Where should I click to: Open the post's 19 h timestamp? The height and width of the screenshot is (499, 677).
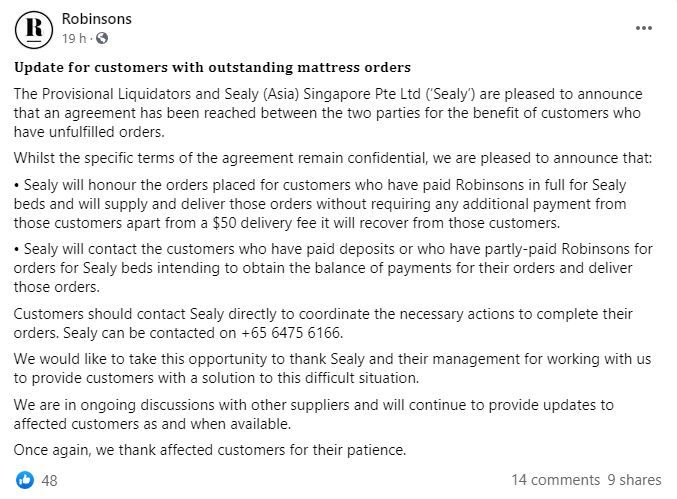75,39
